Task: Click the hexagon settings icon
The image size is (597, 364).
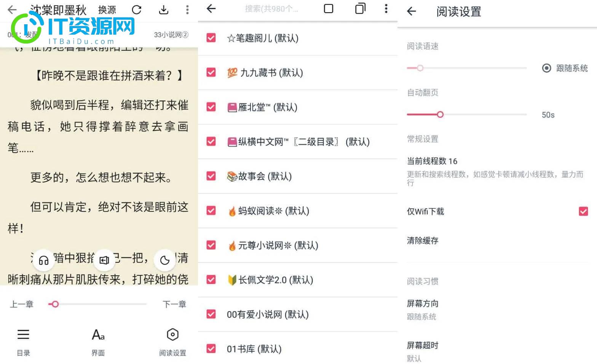Action: [x=173, y=335]
